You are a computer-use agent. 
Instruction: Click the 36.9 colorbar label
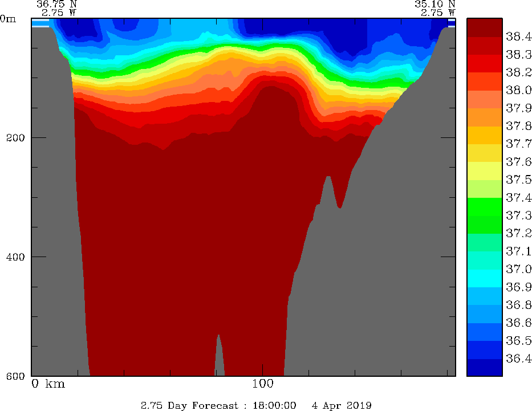click(519, 287)
